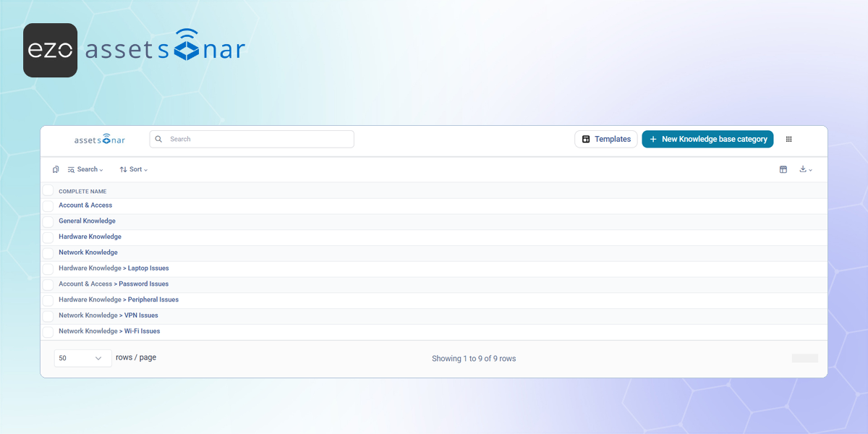This screenshot has width=868, height=434.
Task: Toggle the select-all checkbox in header
Action: [x=48, y=190]
